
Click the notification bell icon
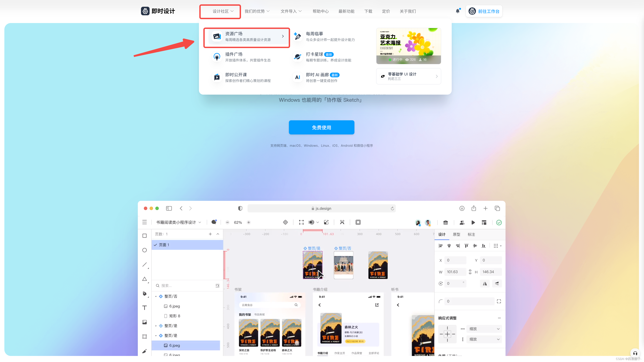tap(457, 11)
